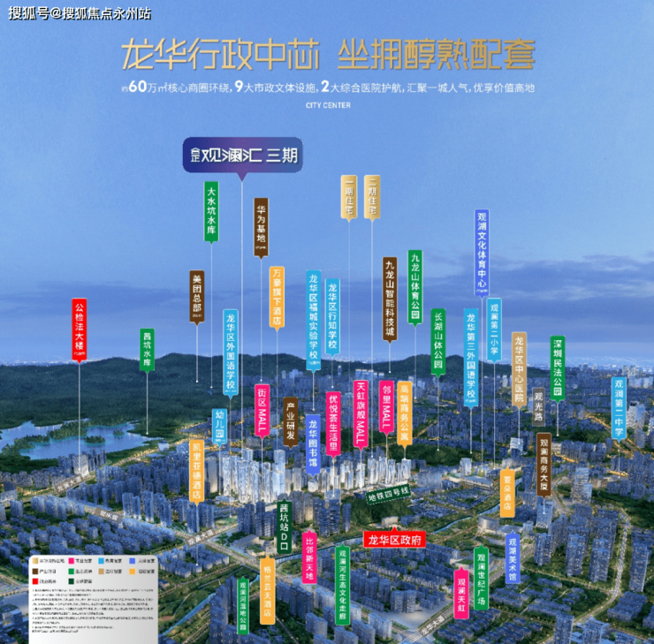The width and height of the screenshot is (654, 644).
Task: Click the orange 高端商务公寓 label
Action: 404,413
